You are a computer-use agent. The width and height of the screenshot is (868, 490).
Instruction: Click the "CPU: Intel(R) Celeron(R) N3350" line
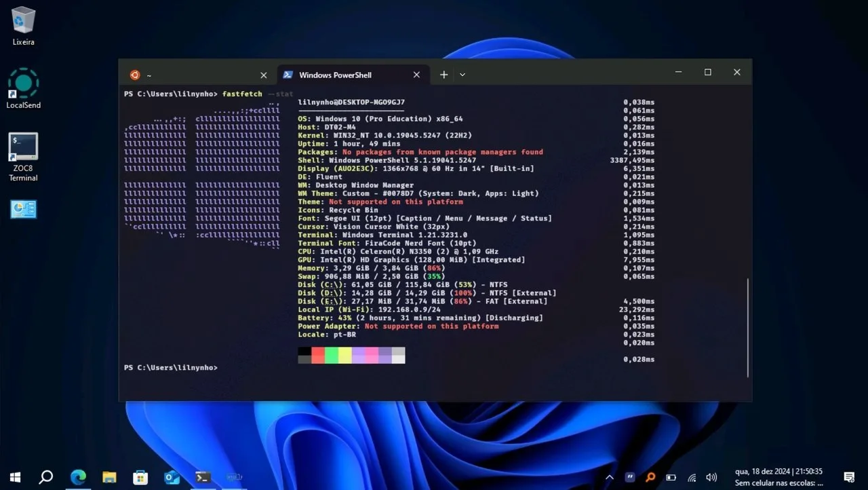pos(398,251)
